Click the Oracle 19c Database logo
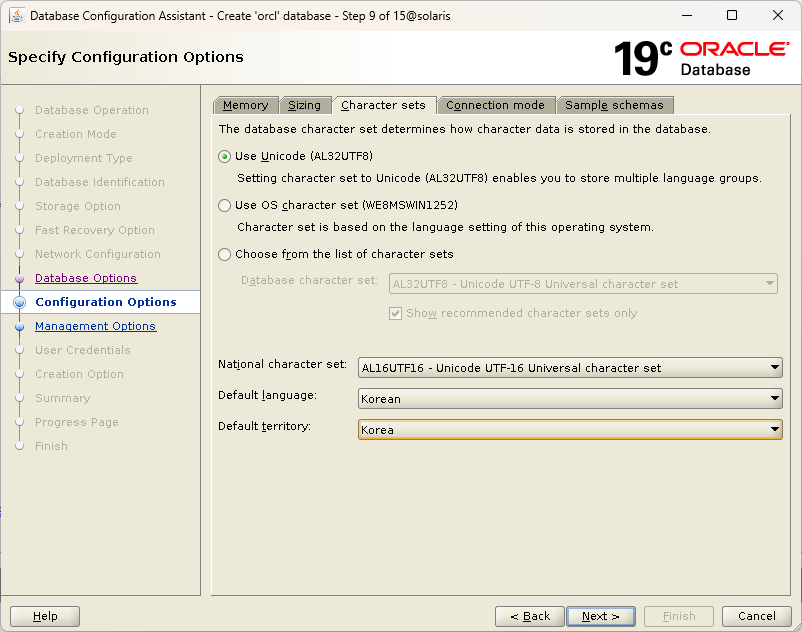Screen dimensions: 802x632 tap(701, 58)
